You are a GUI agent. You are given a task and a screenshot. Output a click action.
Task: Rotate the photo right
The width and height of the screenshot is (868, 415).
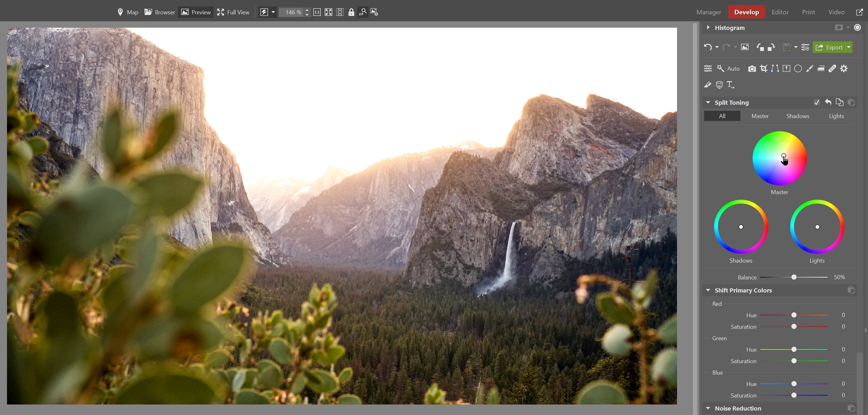point(771,47)
